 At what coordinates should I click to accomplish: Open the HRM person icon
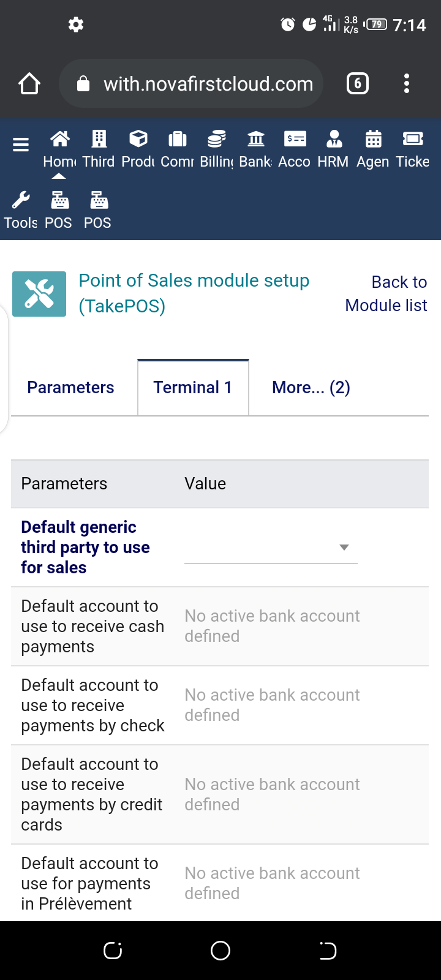(x=334, y=140)
